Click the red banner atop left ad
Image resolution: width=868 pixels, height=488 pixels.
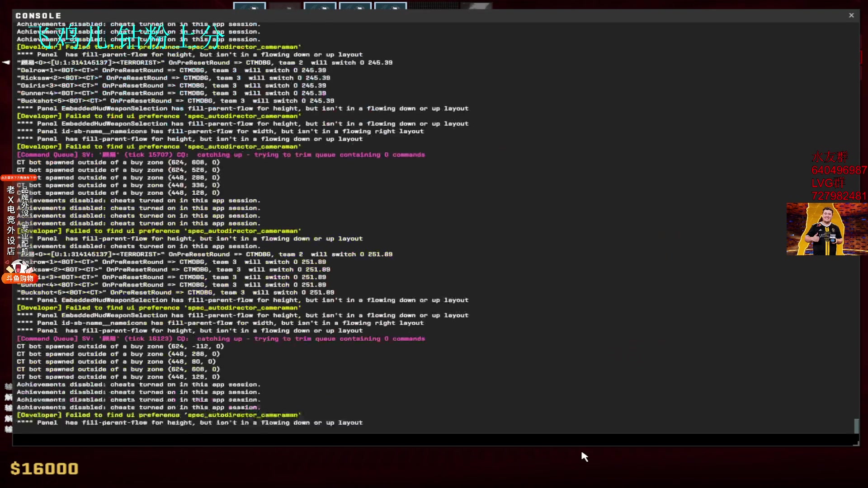click(x=19, y=178)
